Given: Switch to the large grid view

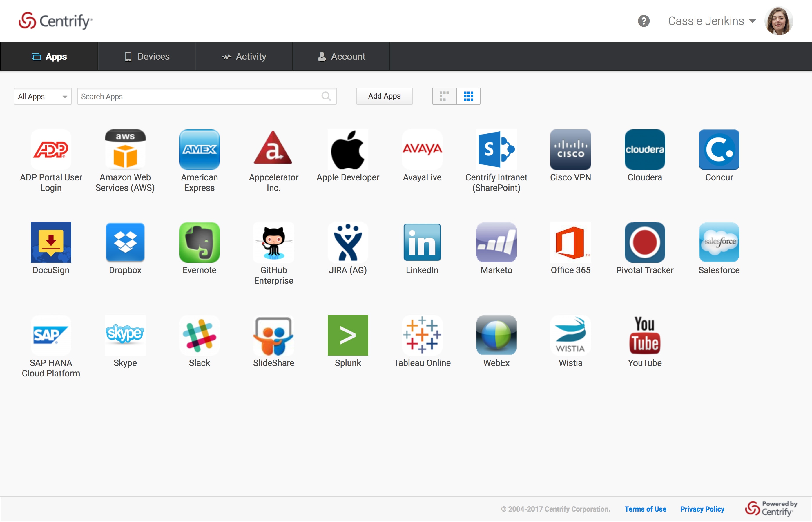Looking at the screenshot, I should [x=468, y=96].
